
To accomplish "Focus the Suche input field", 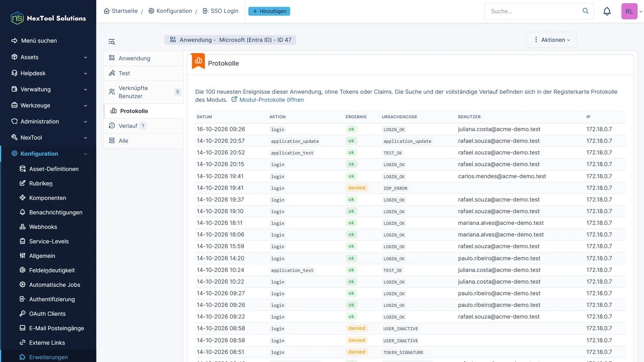I will 534,11.
